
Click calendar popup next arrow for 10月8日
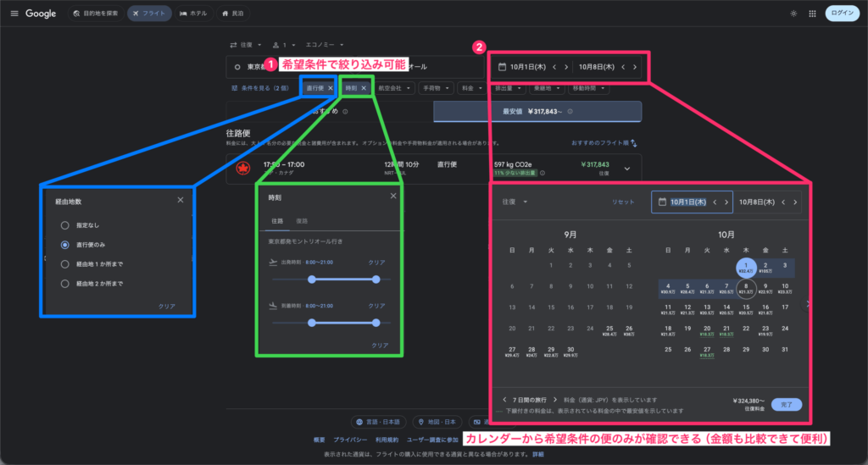pos(795,202)
